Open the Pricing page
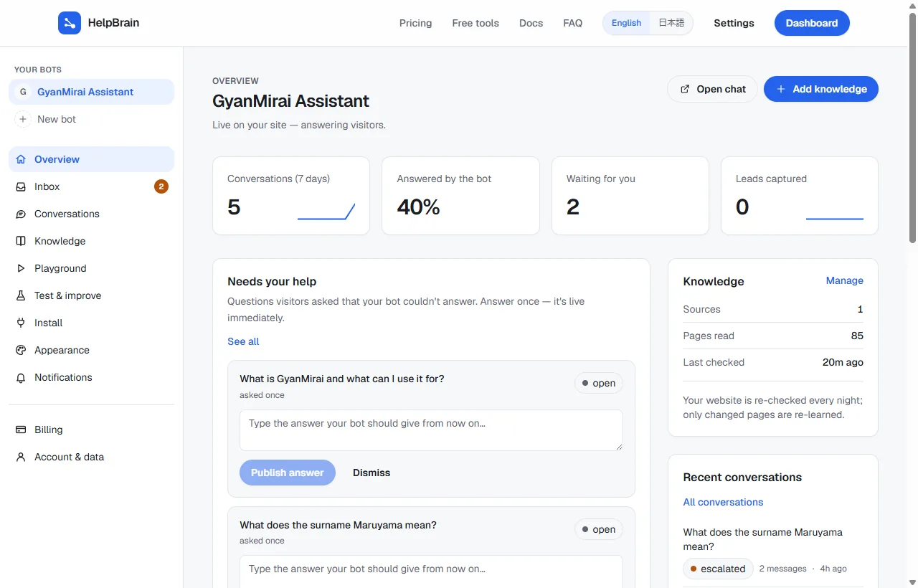This screenshot has width=918, height=588. click(416, 23)
